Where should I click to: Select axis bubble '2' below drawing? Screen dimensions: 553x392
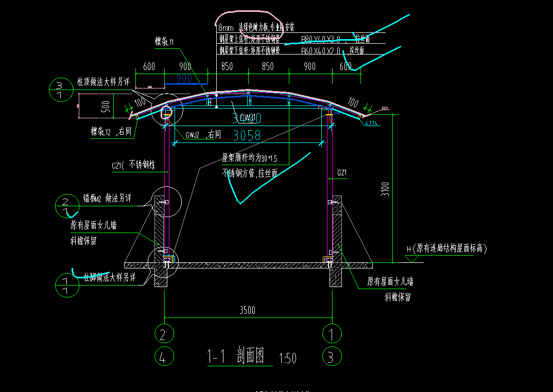pyautogui.click(x=164, y=333)
